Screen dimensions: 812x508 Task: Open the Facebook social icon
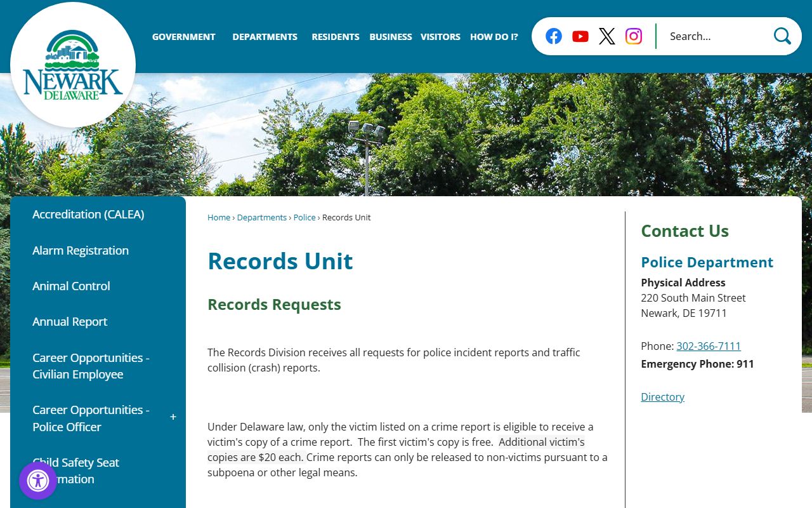pyautogui.click(x=554, y=36)
